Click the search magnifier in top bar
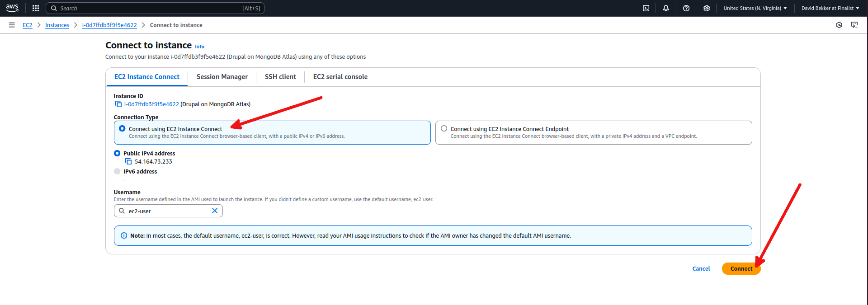 pyautogui.click(x=54, y=8)
